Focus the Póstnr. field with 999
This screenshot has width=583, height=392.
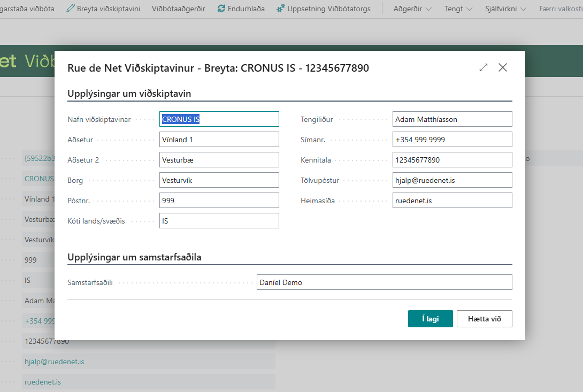[x=219, y=201]
